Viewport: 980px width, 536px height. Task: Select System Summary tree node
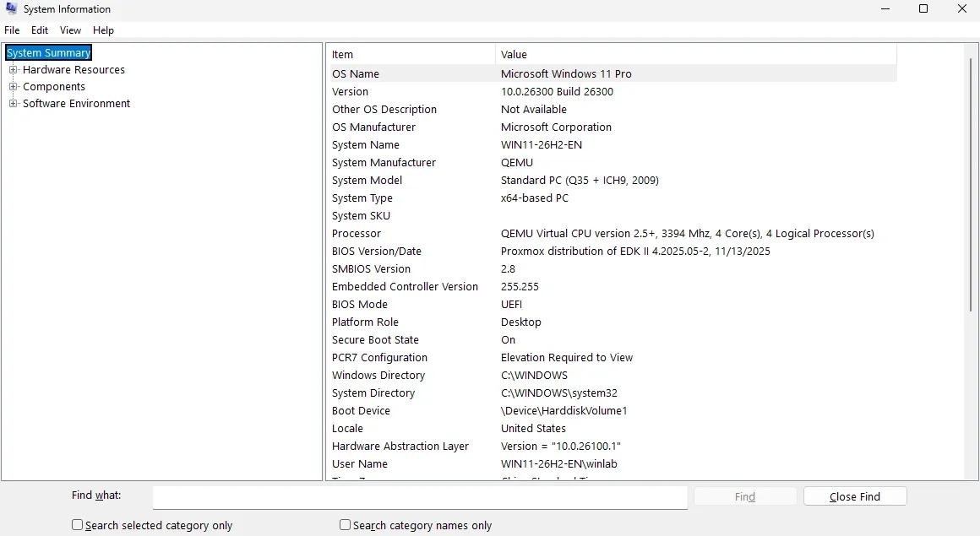point(49,52)
